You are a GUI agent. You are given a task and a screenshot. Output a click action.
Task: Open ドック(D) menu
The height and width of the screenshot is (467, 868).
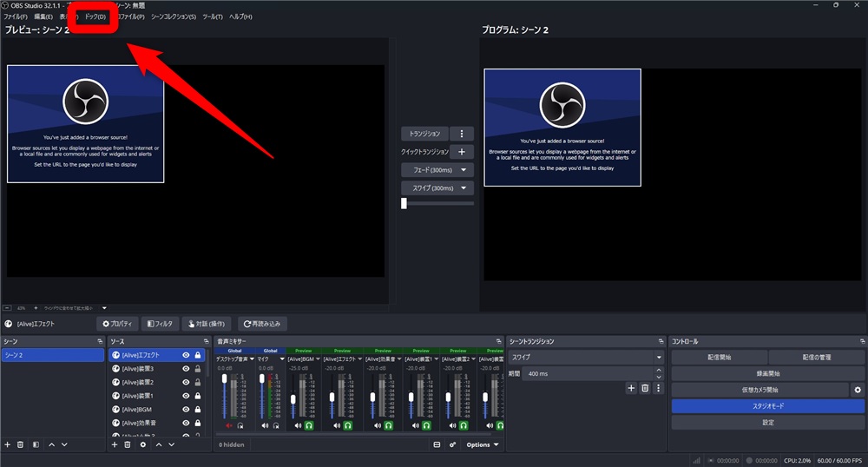click(x=95, y=16)
